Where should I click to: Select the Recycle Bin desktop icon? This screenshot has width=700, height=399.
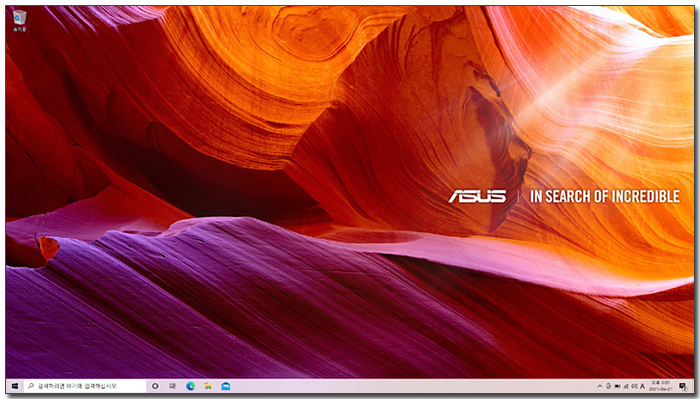pos(19,21)
